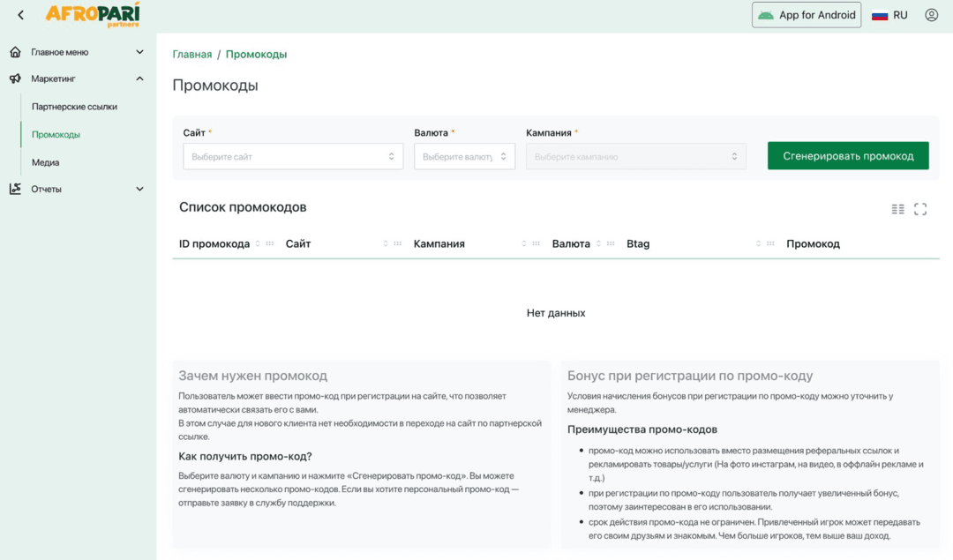
Task: Sort by Btag column arrows
Action: coord(759,243)
